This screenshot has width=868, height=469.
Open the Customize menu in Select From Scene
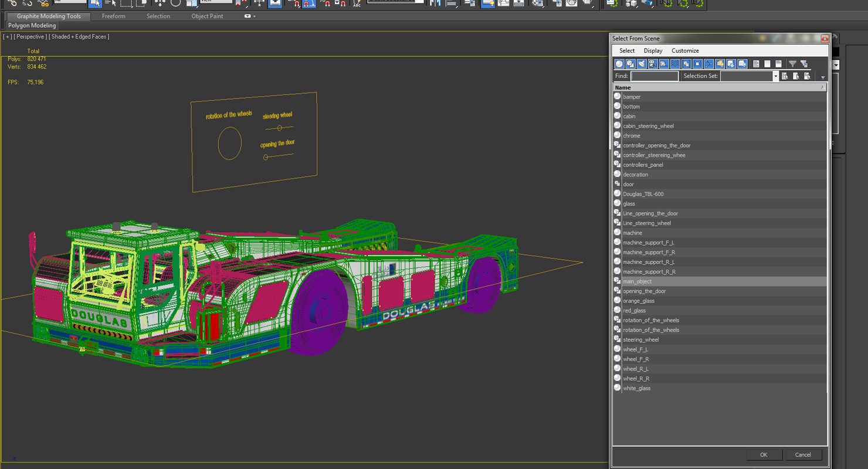tap(685, 51)
